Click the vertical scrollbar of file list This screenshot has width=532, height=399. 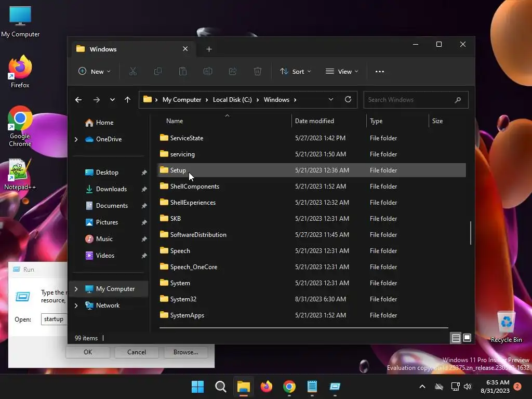(471, 233)
